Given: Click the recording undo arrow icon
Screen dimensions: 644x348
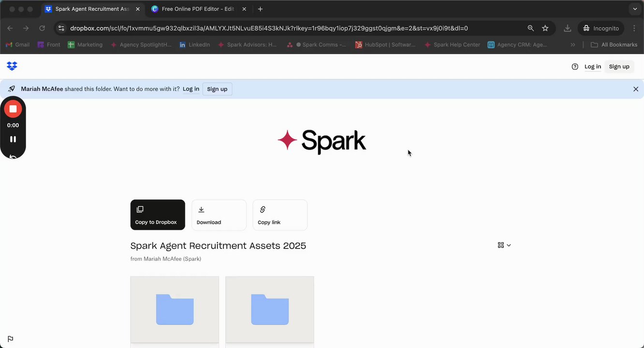Looking at the screenshot, I should [13, 157].
